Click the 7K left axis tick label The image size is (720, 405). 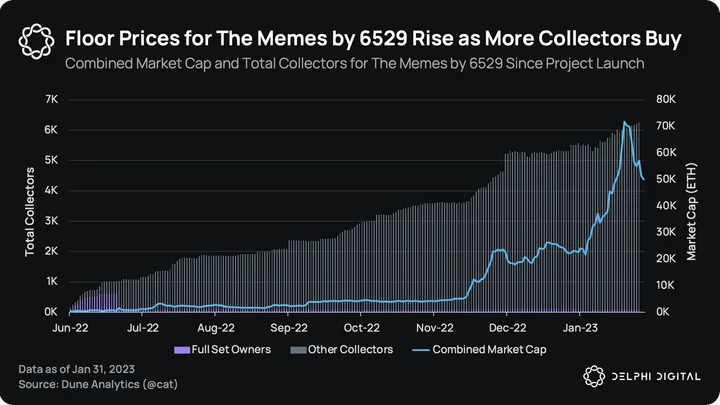tap(51, 99)
